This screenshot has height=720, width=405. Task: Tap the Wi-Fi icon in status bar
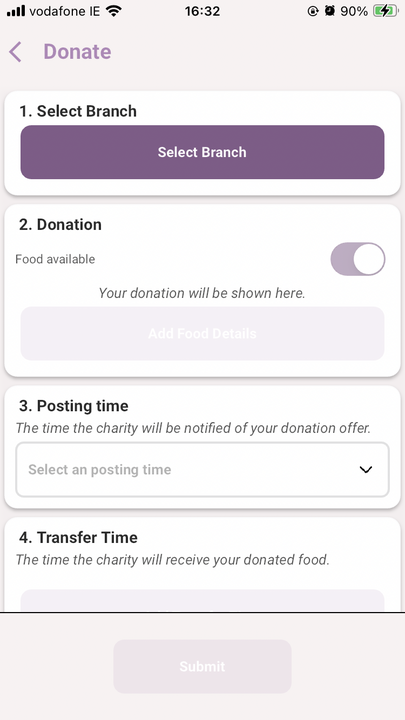pos(113,11)
